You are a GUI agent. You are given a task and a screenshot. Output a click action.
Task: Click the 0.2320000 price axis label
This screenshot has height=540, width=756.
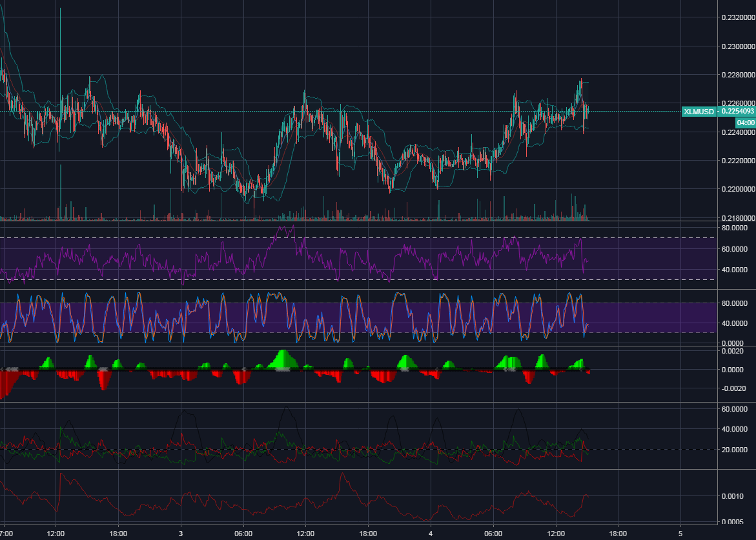[738, 17]
